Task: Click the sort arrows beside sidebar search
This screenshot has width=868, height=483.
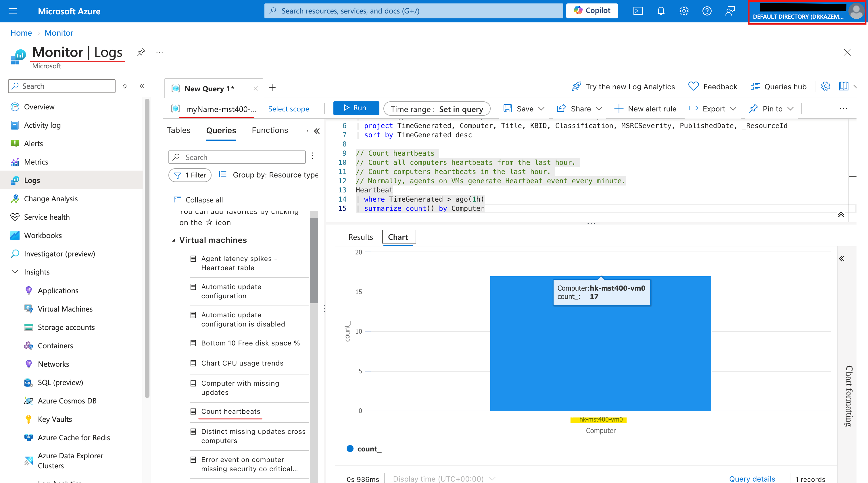Action: point(125,86)
